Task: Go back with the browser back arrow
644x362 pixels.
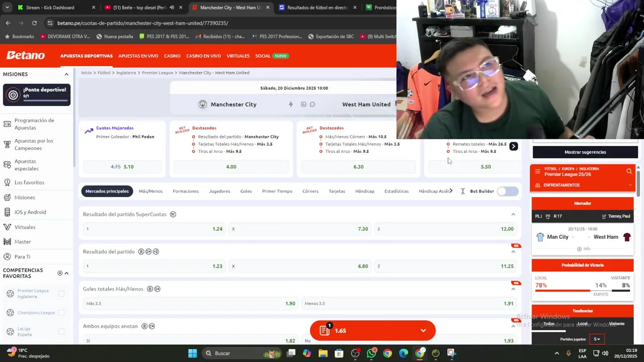Action: (x=8, y=23)
